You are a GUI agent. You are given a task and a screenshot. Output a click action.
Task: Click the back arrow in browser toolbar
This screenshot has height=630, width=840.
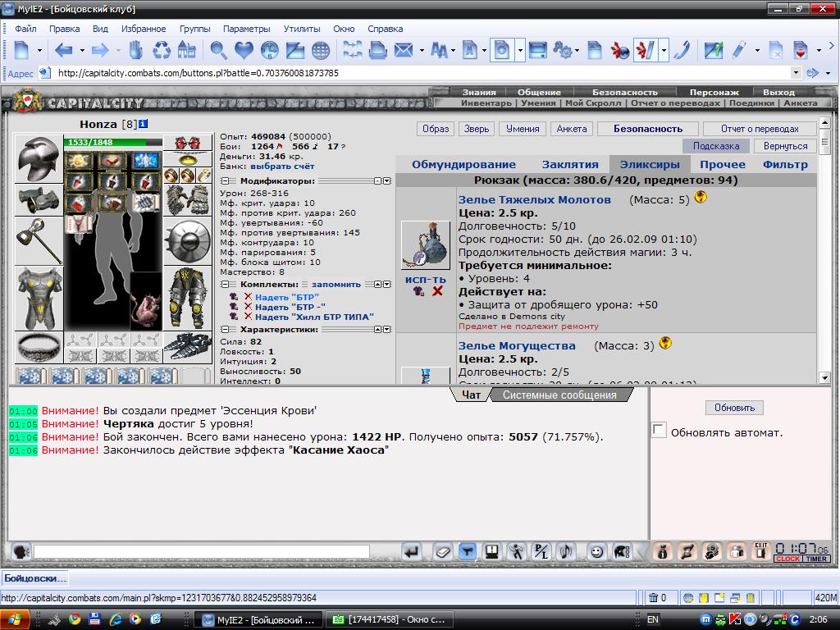click(x=63, y=51)
